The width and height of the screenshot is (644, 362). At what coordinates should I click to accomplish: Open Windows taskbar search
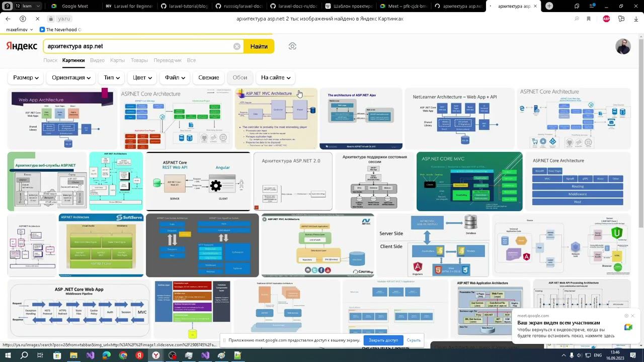click(24, 355)
